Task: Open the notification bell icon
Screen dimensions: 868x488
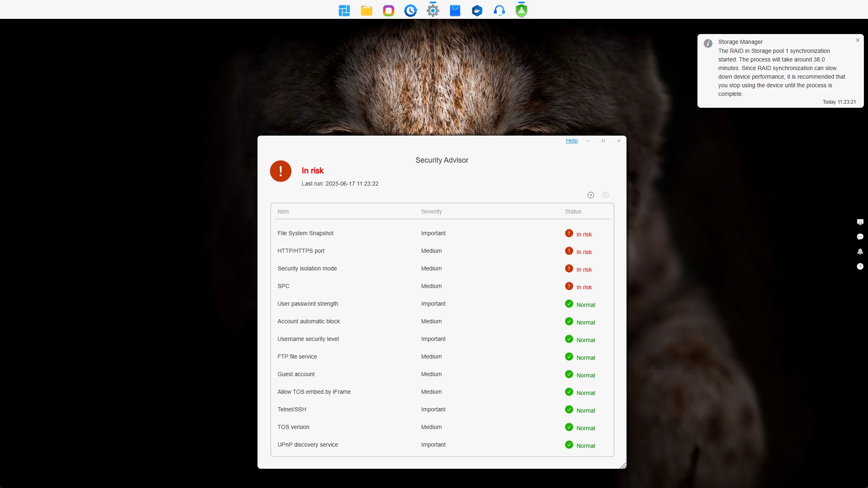Action: tap(860, 252)
